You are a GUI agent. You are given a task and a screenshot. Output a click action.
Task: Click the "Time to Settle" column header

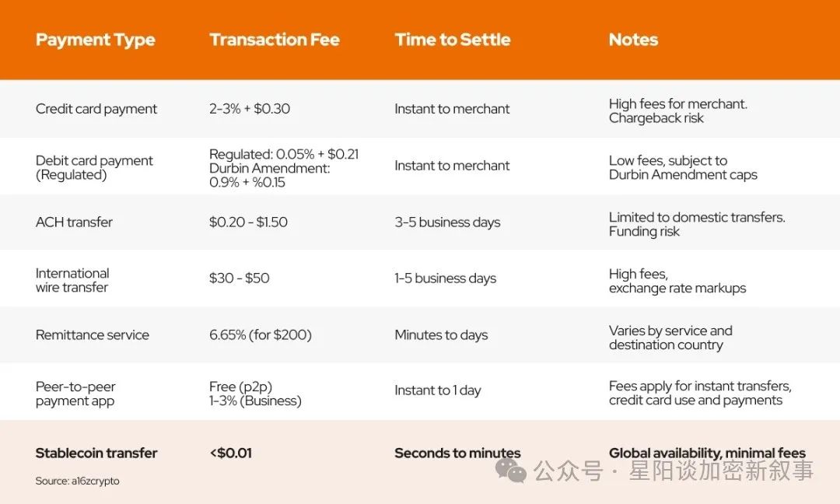[452, 40]
